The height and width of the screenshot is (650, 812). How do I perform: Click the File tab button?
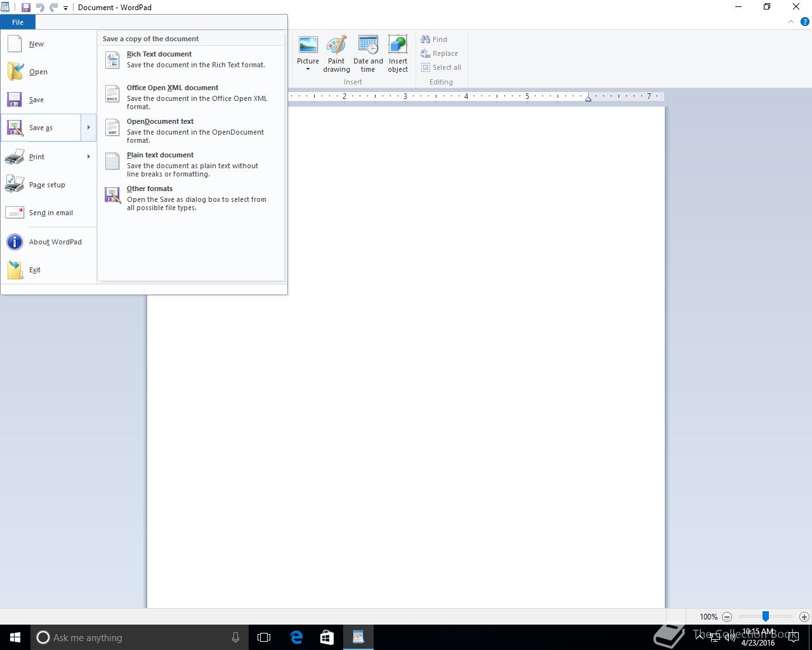[x=18, y=22]
